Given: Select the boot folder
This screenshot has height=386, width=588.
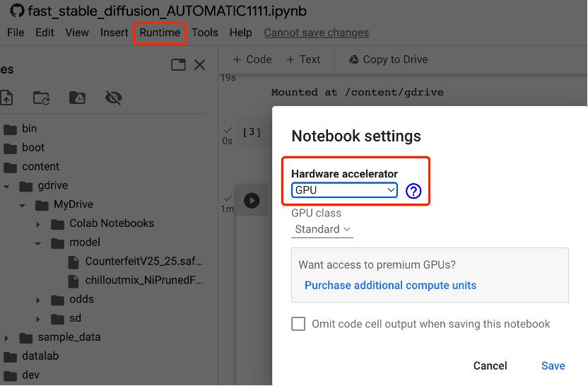Looking at the screenshot, I should 24,148.
